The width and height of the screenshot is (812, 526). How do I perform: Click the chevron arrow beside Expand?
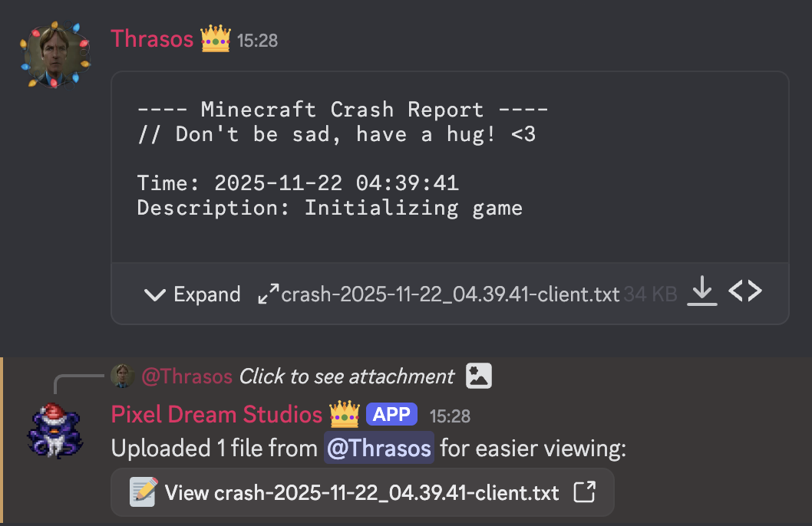tap(155, 294)
